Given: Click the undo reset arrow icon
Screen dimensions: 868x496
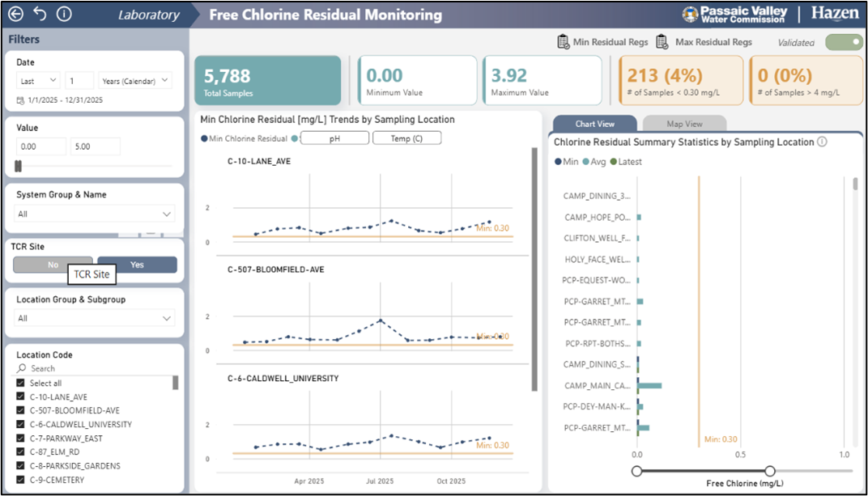Looking at the screenshot, I should click(x=40, y=15).
